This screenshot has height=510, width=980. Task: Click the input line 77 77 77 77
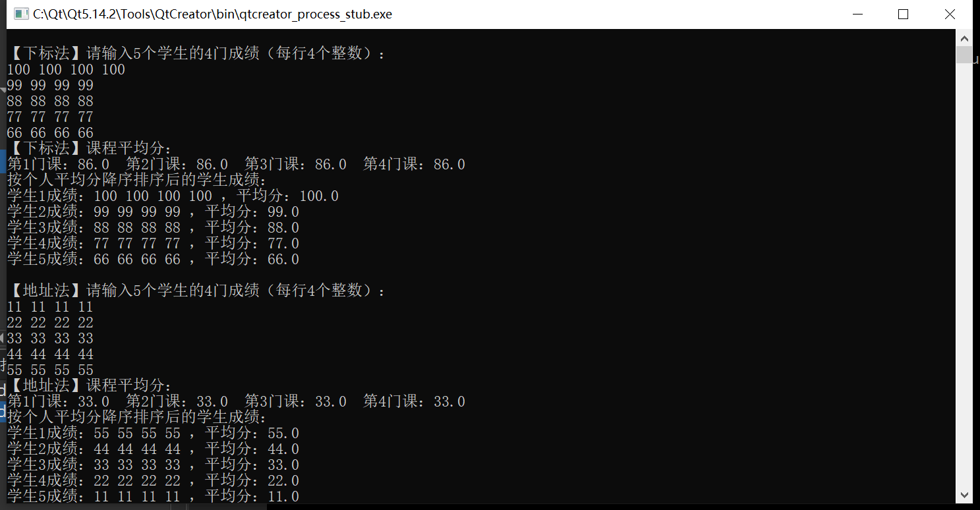(x=50, y=117)
